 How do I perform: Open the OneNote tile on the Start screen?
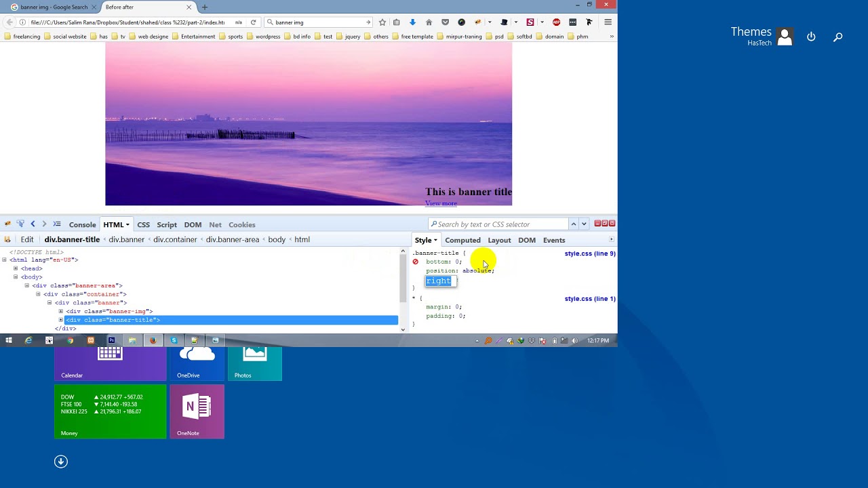[x=197, y=412]
